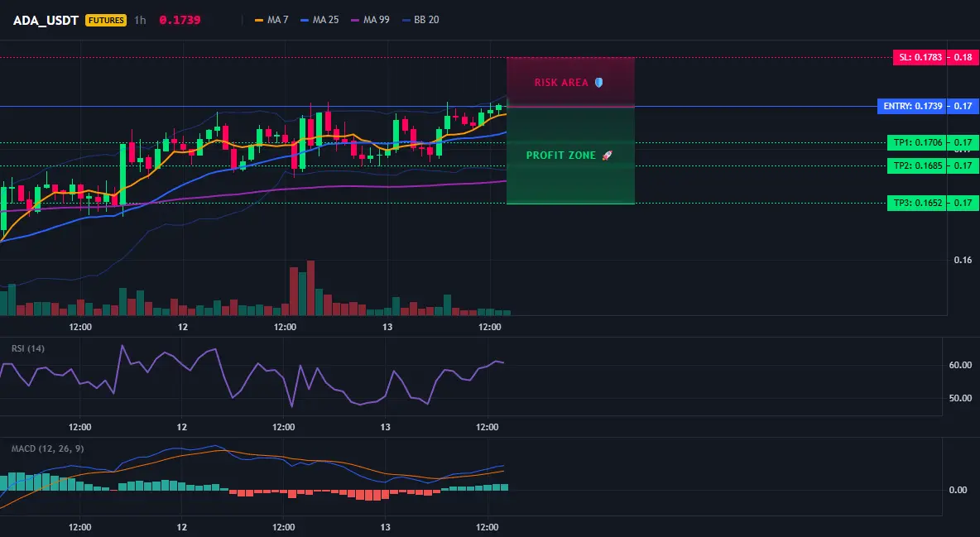
Task: Toggle the MA 99 legend entry
Action: point(371,20)
